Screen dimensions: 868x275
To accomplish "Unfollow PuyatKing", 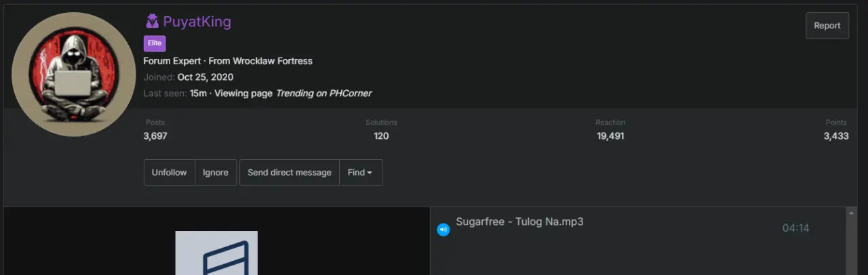I will (170, 173).
